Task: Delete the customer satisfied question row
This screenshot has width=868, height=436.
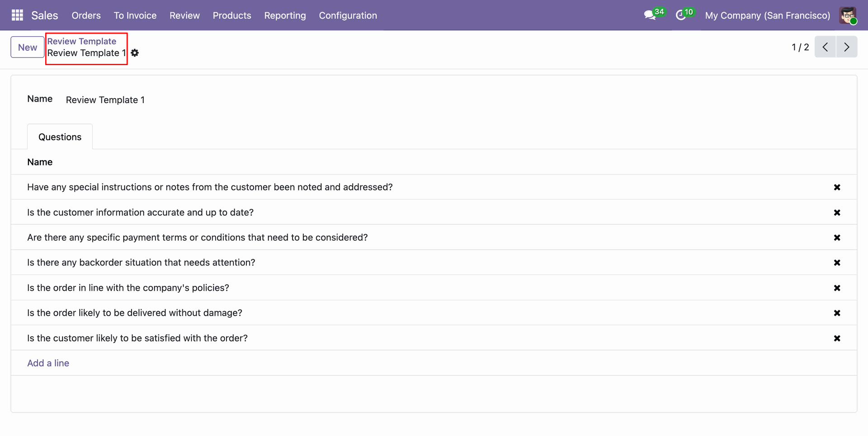Action: click(x=837, y=338)
